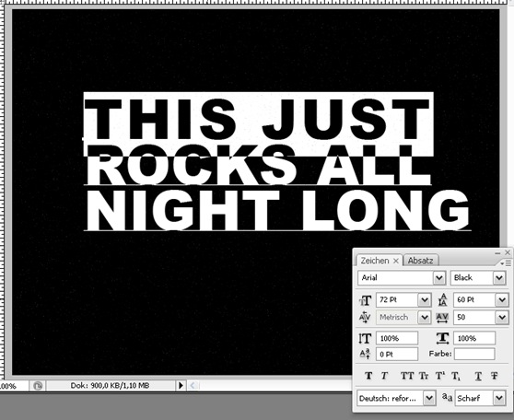Toggle Faux Bold text style
Image resolution: width=514 pixels, height=420 pixels.
(368, 376)
